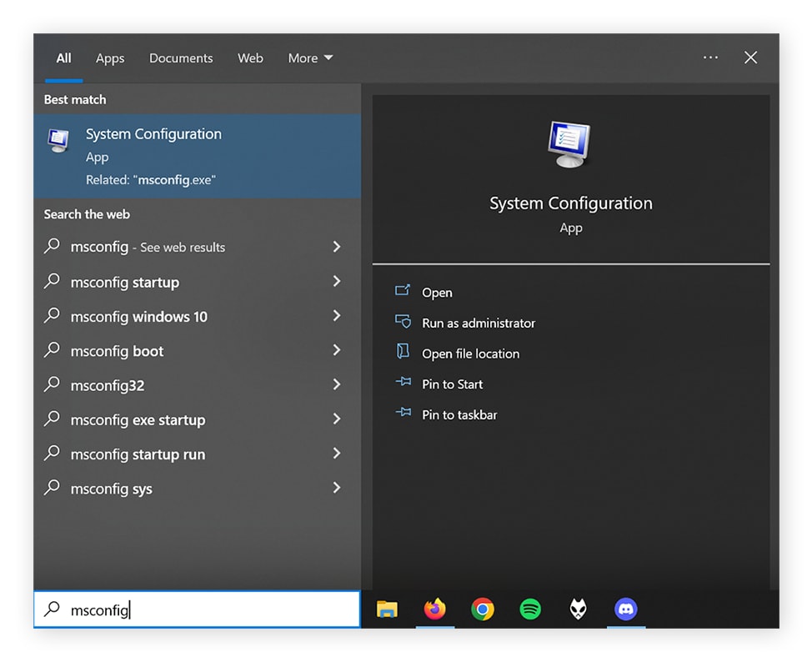Close the search panel with X
This screenshot has height=662, width=812.
point(751,58)
